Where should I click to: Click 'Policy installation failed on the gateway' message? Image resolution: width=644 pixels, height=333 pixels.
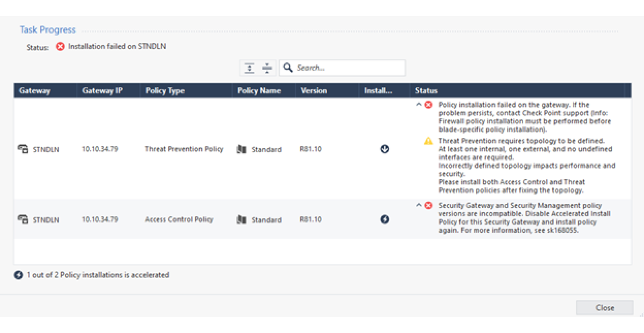(x=525, y=117)
